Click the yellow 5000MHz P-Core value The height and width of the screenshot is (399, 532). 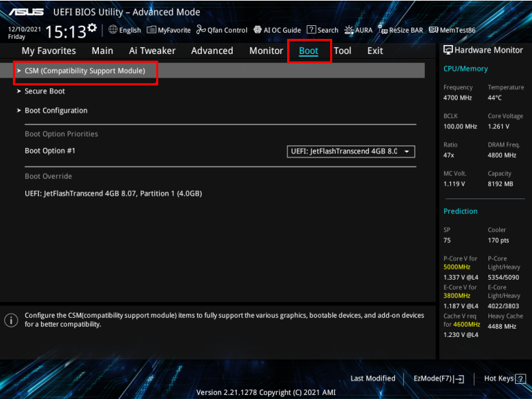[457, 267]
